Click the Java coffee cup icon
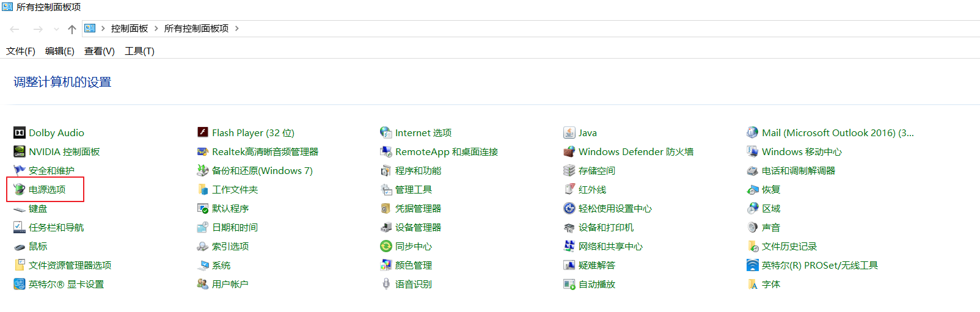This screenshot has width=980, height=312. (569, 132)
